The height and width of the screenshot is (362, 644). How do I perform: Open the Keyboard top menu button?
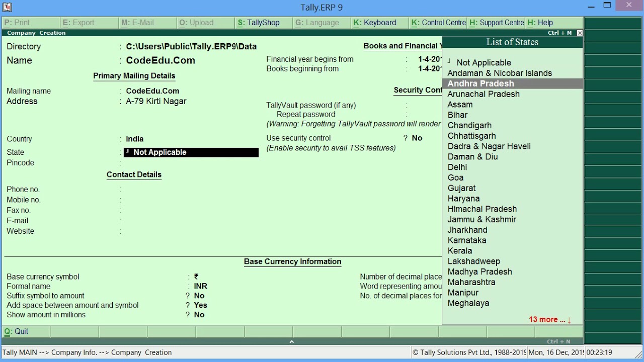point(380,23)
